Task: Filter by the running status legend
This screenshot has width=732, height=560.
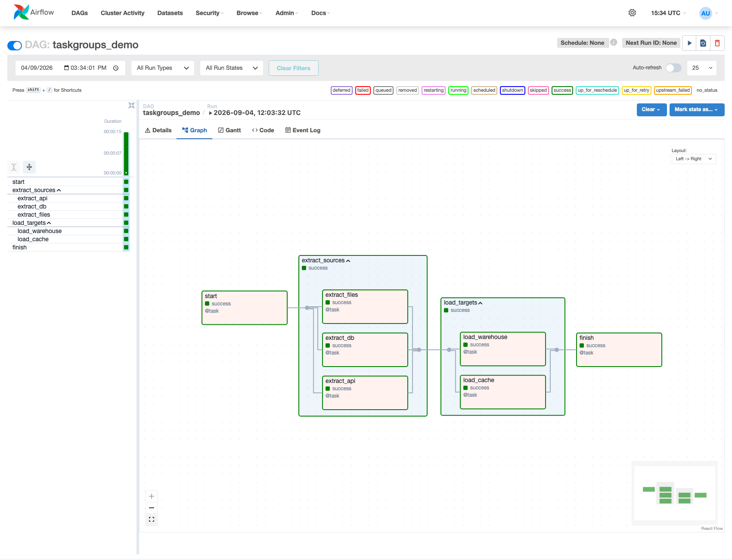Action: click(x=458, y=90)
